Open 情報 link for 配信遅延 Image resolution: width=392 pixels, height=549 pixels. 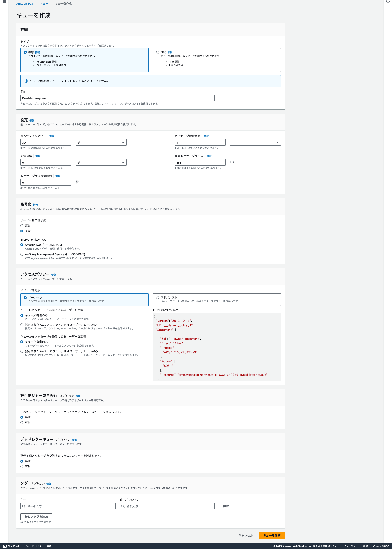(38, 156)
